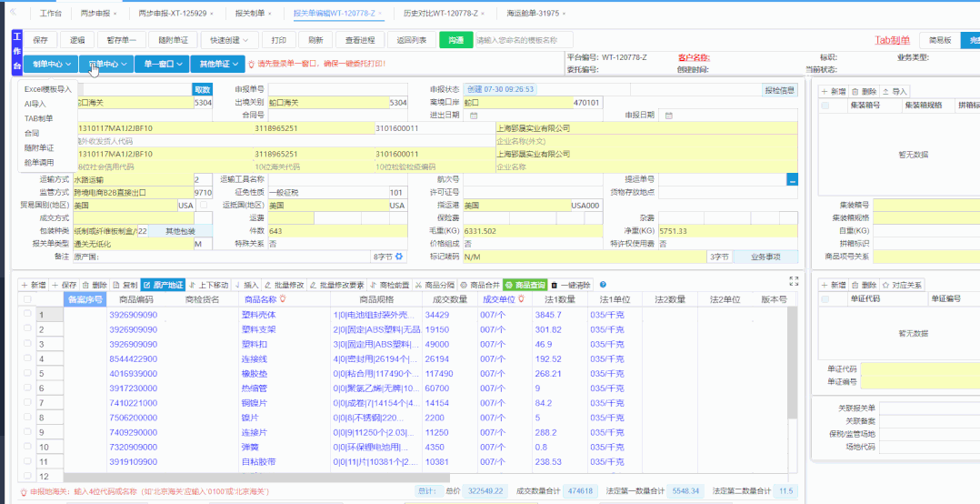Viewport: 980px width, 504px height.
Task: Choose TAB制单 from dropdown menu
Action: 39,118
